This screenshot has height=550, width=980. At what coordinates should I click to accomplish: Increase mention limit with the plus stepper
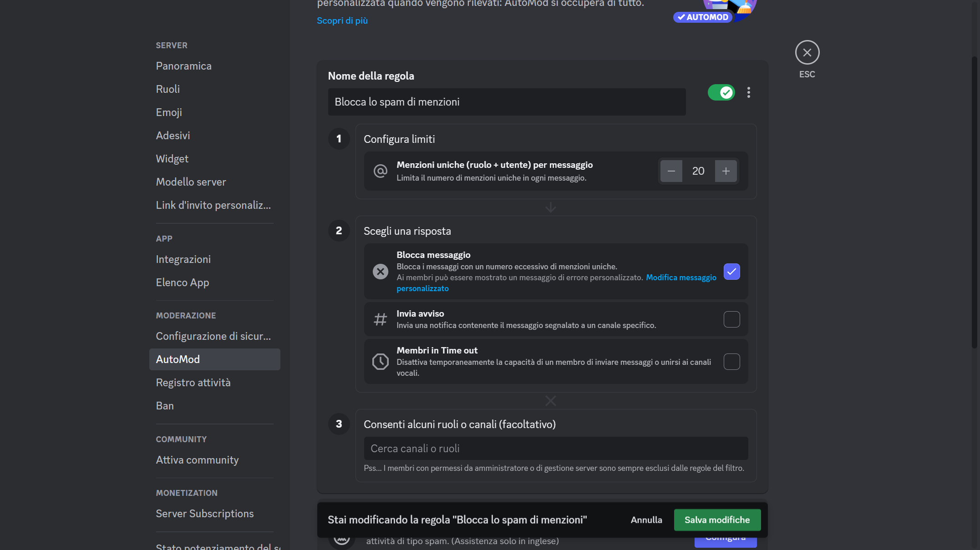pos(726,171)
